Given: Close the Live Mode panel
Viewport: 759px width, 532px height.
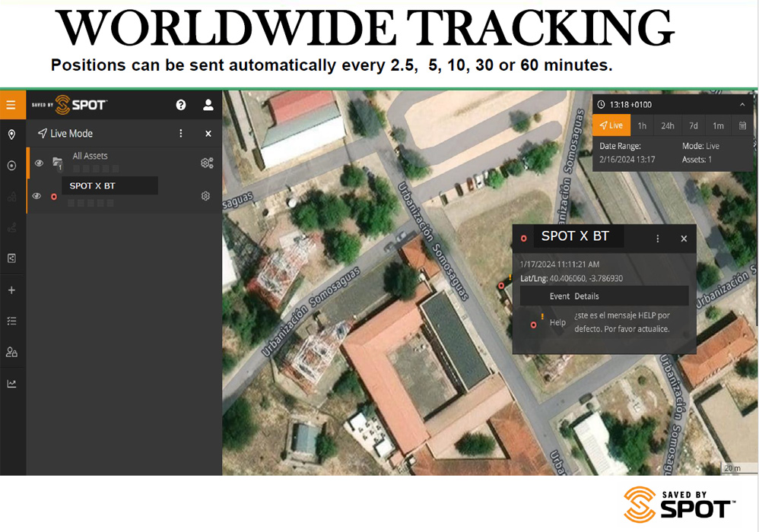Looking at the screenshot, I should coord(208,134).
